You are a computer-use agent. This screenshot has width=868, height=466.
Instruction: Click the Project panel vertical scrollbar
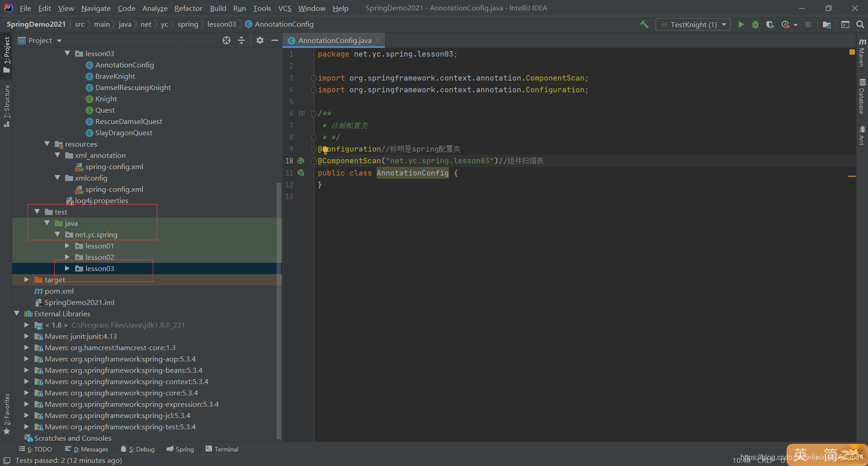point(279,310)
